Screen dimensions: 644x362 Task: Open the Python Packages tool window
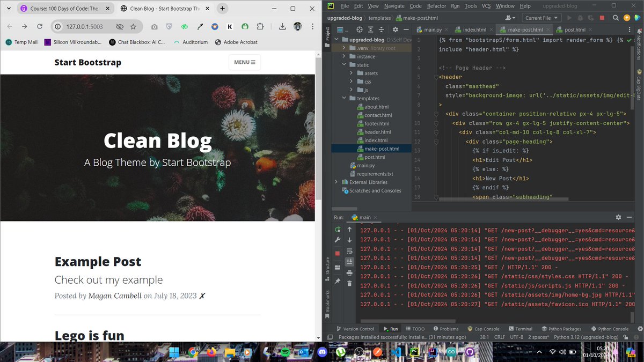click(x=561, y=329)
